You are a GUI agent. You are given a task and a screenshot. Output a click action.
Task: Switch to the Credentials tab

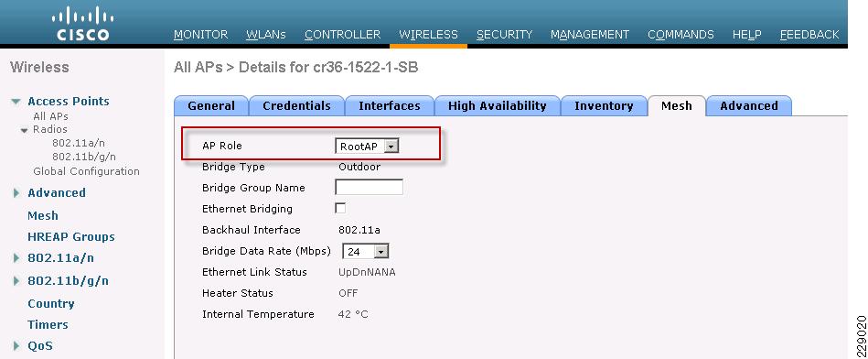point(296,106)
